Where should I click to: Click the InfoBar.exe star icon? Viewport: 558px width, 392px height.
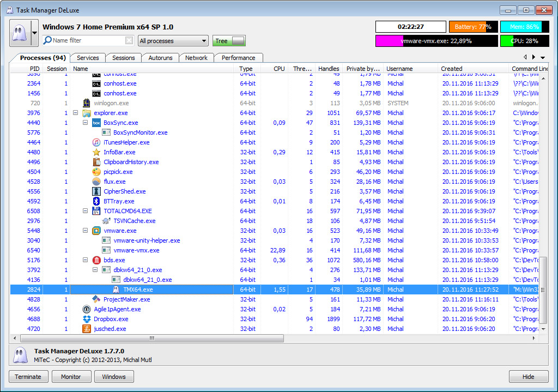pos(96,152)
